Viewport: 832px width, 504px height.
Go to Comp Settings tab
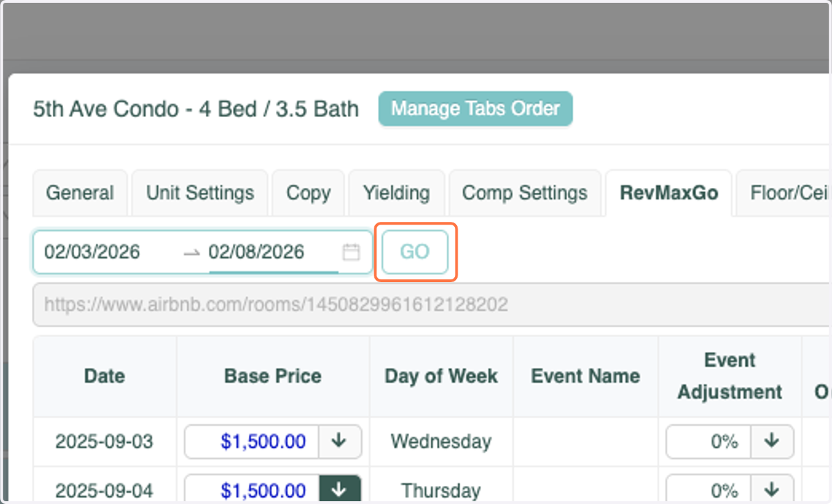point(525,193)
